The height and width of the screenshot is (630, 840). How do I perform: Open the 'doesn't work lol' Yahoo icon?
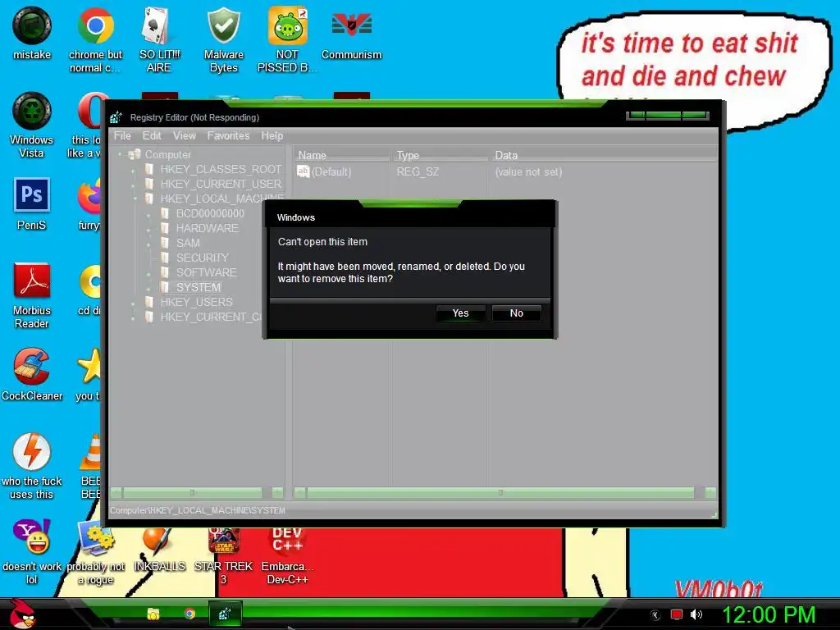pyautogui.click(x=32, y=551)
